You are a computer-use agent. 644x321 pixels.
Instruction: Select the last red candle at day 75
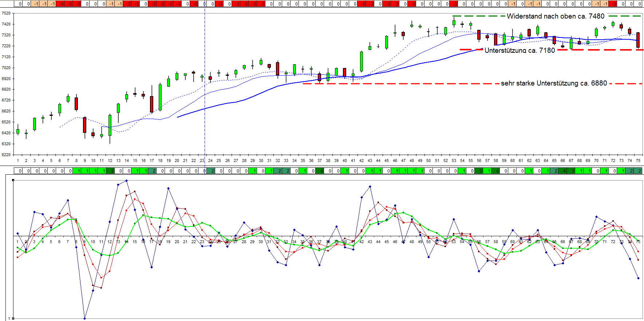coord(638,40)
